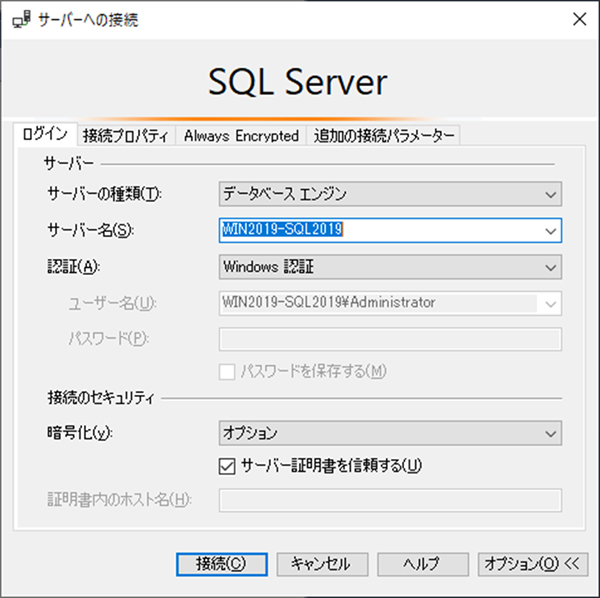Collapse options with オプション << button

point(530,564)
